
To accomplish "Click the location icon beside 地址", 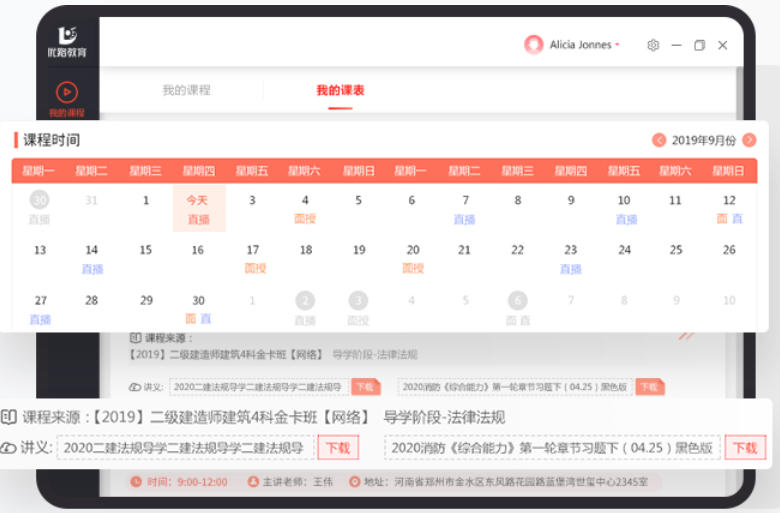I will point(354,482).
